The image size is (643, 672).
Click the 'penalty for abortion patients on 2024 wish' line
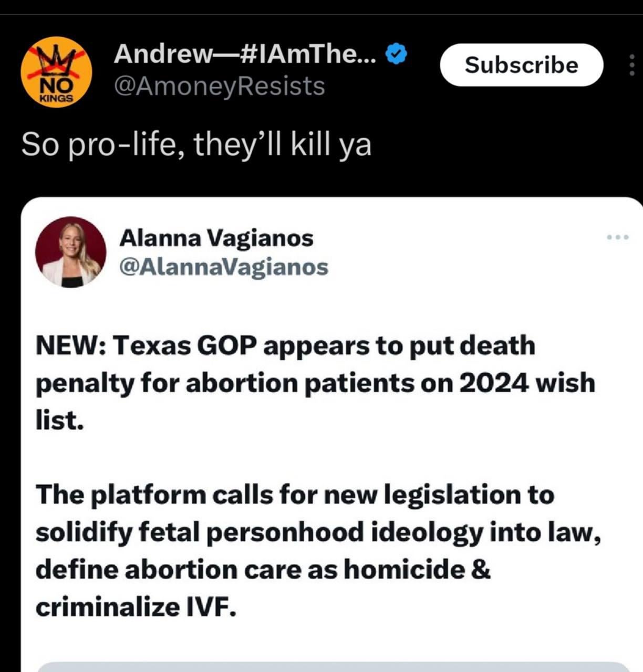pyautogui.click(x=315, y=383)
